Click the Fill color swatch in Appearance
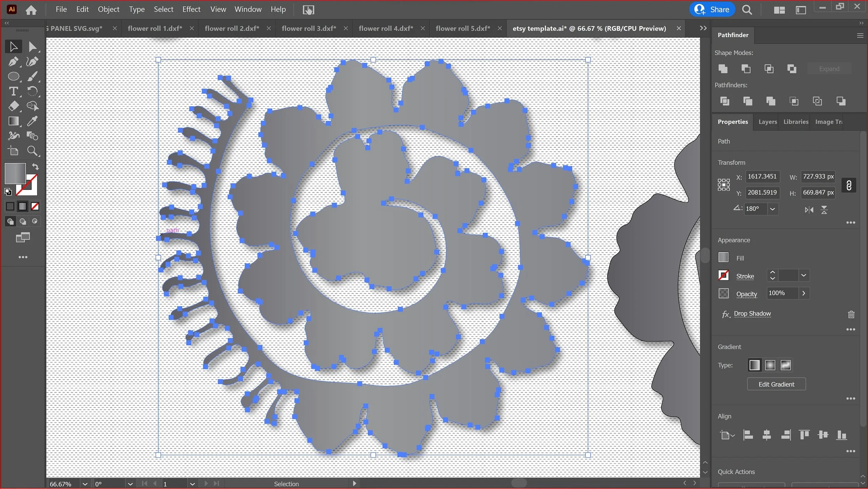Viewport: 868px width, 489px height. (x=723, y=257)
